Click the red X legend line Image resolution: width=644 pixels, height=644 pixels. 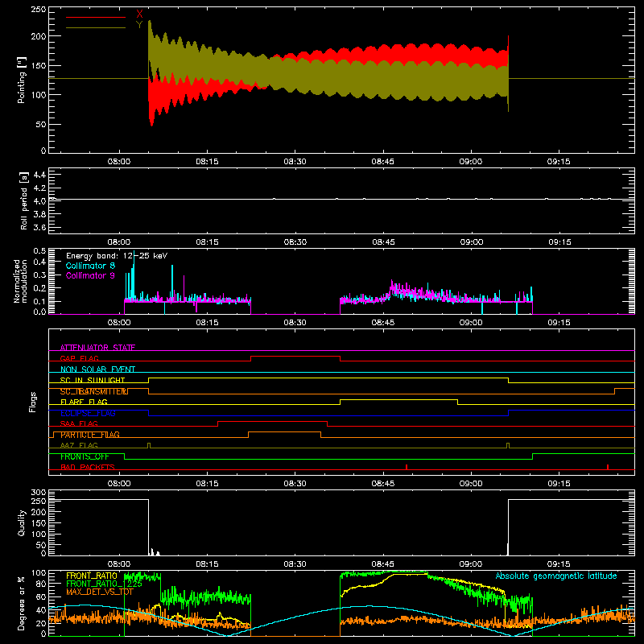pos(96,17)
